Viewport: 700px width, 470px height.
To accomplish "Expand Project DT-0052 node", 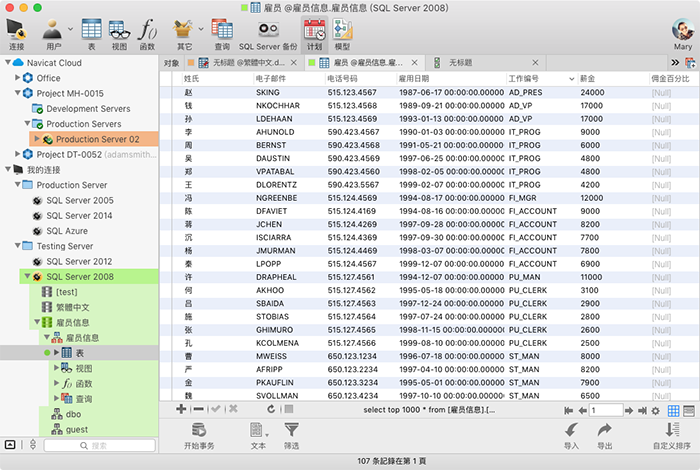I will click(17, 154).
